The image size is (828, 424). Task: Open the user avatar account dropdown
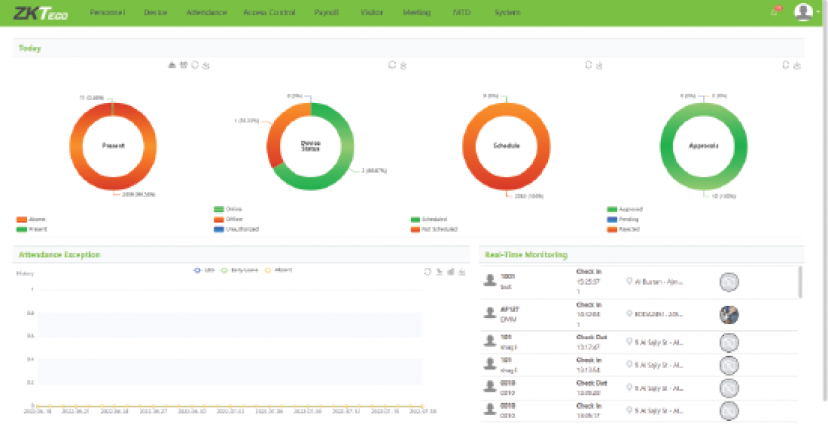pyautogui.click(x=805, y=12)
